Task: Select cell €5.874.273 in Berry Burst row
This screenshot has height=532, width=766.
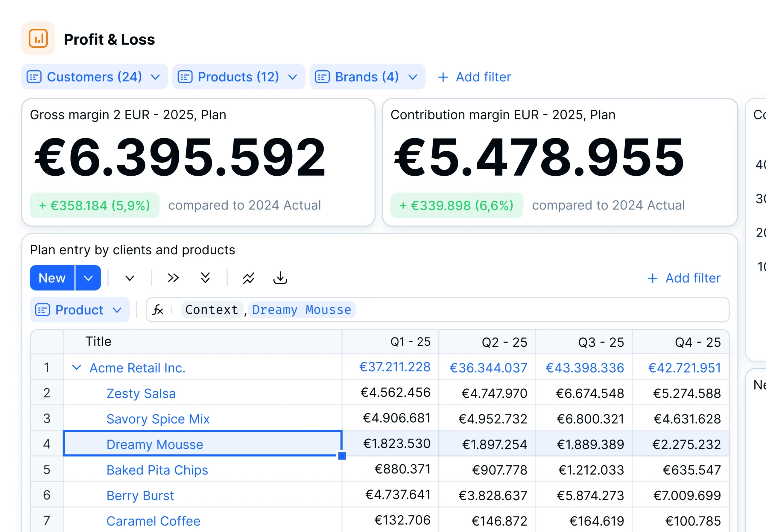Action: [584, 494]
